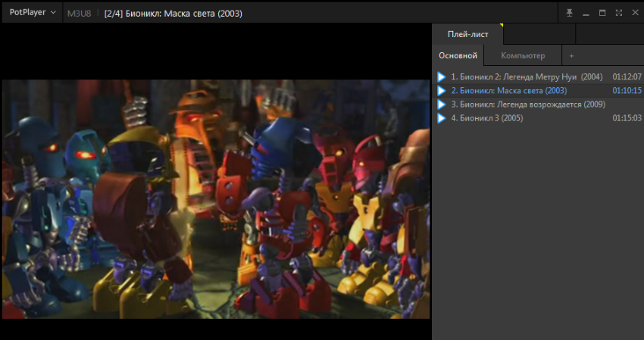Switch PotPlayer to fullscreen mode

(x=618, y=13)
